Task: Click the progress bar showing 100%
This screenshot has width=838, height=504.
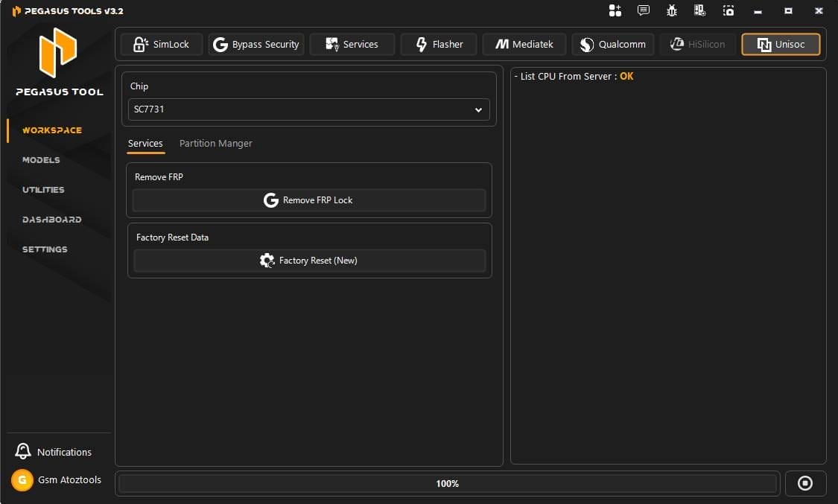Action: point(447,483)
